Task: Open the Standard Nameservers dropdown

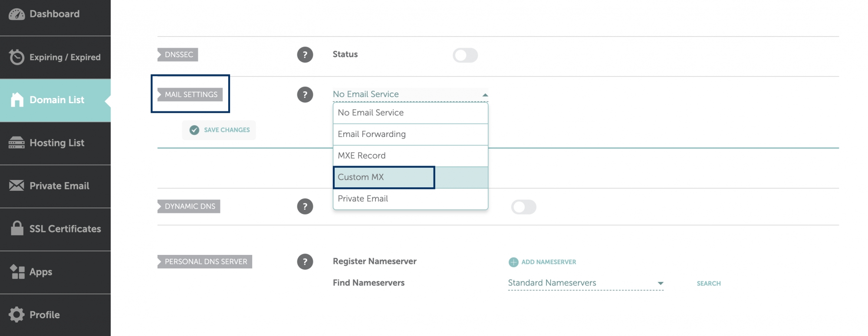Action: click(x=661, y=283)
